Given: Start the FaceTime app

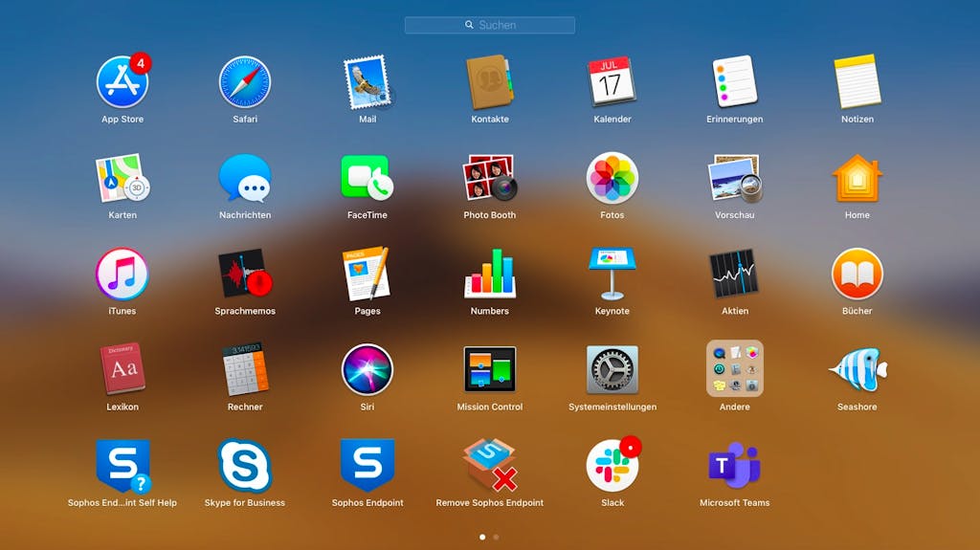Looking at the screenshot, I should [367, 178].
